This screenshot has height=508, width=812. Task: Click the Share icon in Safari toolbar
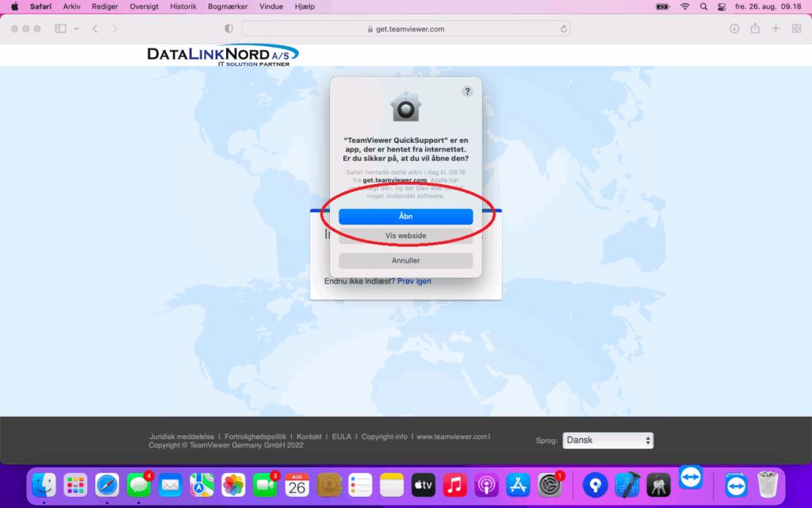[755, 29]
